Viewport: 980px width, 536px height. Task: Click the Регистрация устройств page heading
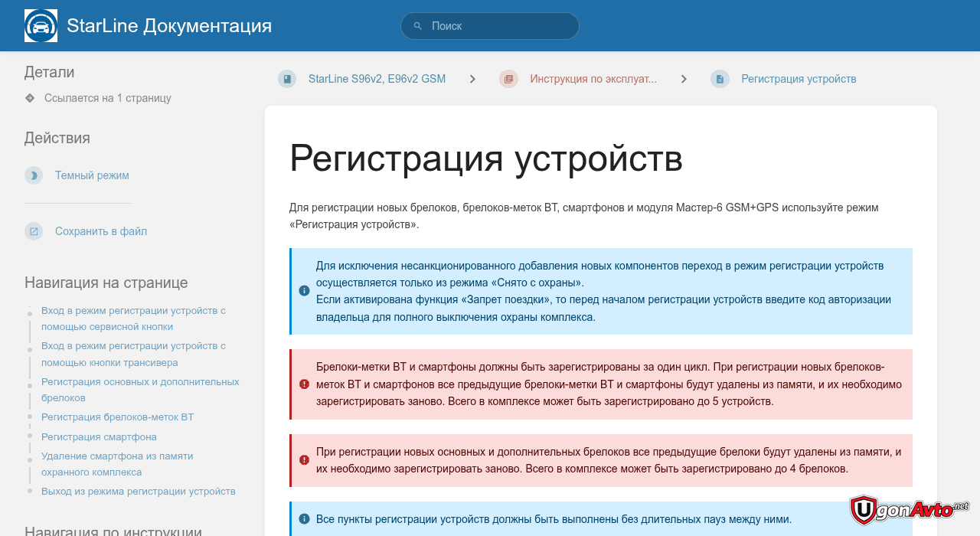[x=486, y=159]
